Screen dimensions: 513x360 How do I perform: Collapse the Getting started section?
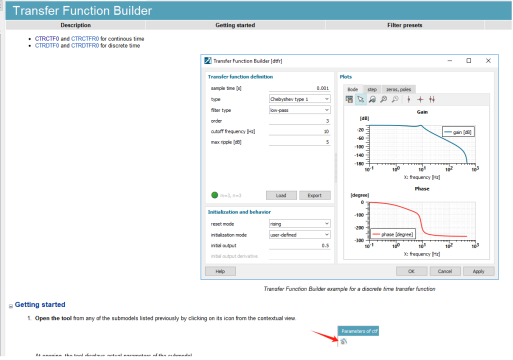[11, 306]
